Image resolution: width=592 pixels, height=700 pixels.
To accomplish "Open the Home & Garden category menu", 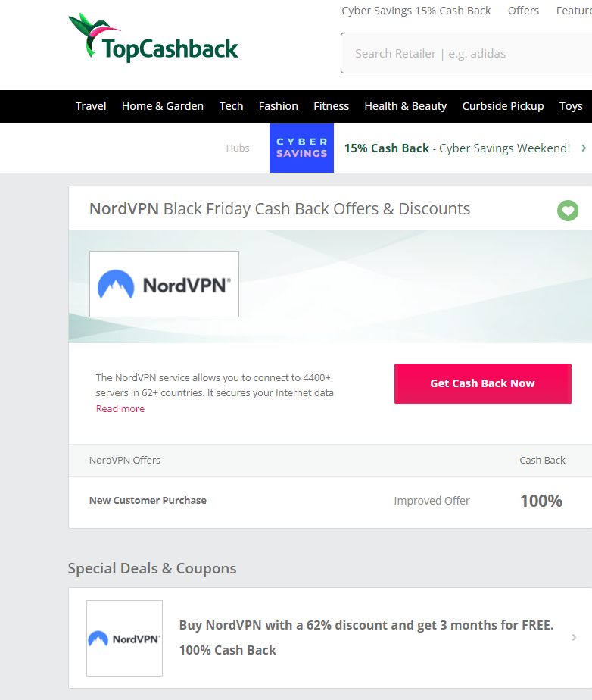I will pos(163,106).
